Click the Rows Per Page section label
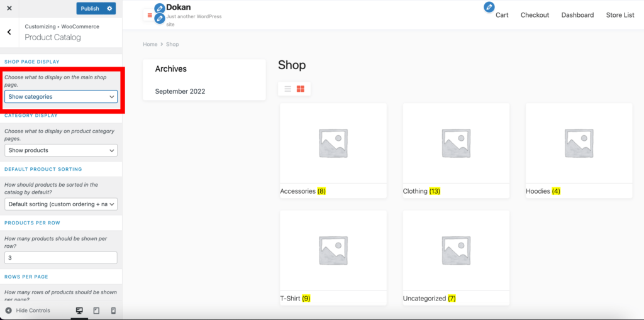 pyautogui.click(x=28, y=277)
